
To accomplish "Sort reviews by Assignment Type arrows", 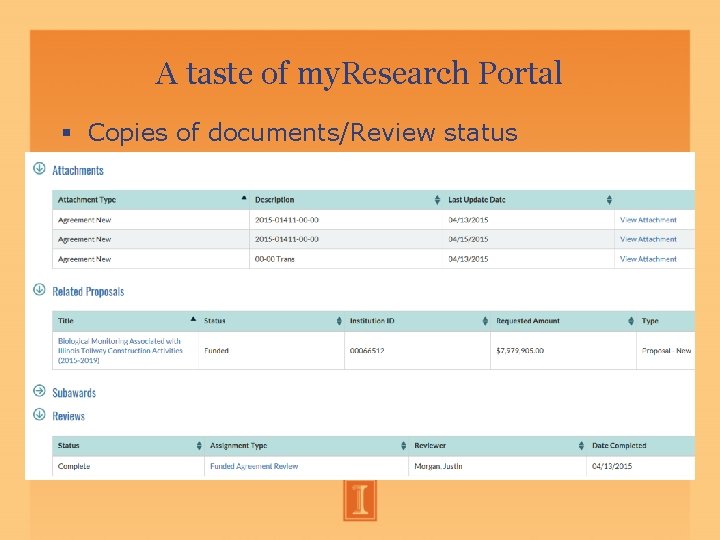I will tap(403, 445).
